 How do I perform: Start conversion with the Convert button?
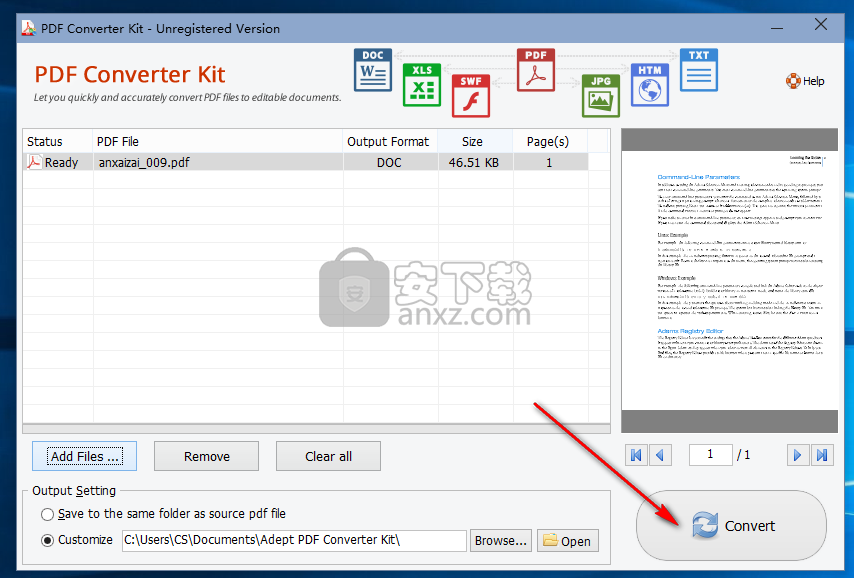731,525
